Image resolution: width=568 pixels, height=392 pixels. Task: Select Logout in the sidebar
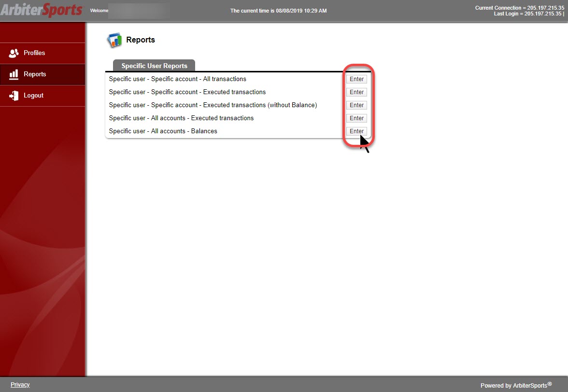43,96
